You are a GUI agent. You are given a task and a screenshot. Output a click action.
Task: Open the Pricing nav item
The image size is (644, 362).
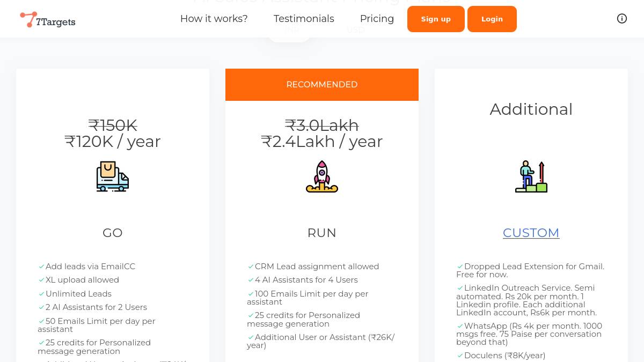pos(377,19)
